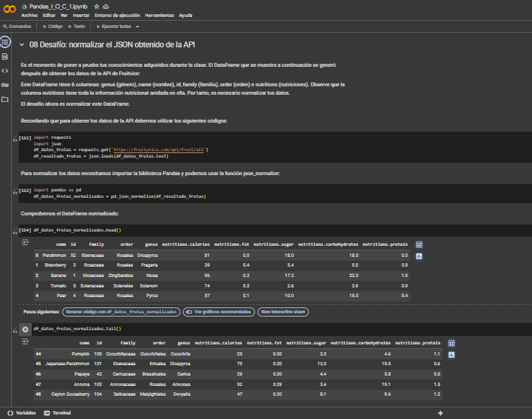
Task: Click Ver gráficos recomendados button
Action: click(219, 312)
